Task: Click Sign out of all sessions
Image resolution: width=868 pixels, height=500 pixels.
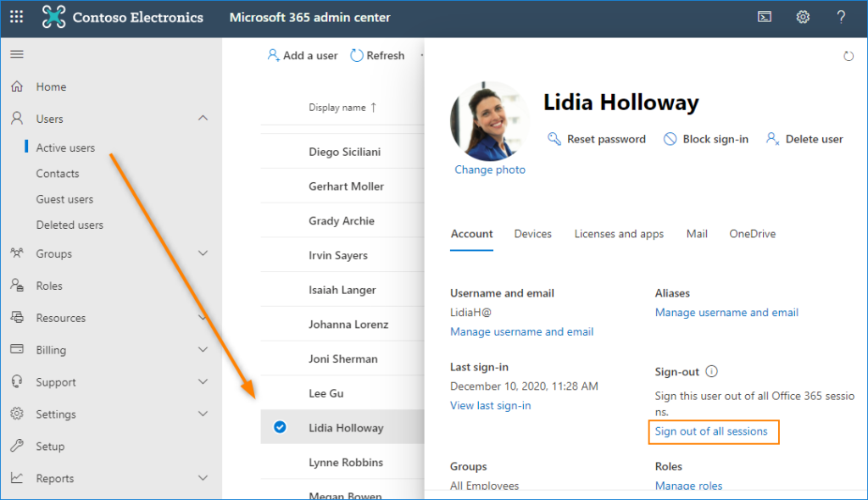Action: (711, 431)
